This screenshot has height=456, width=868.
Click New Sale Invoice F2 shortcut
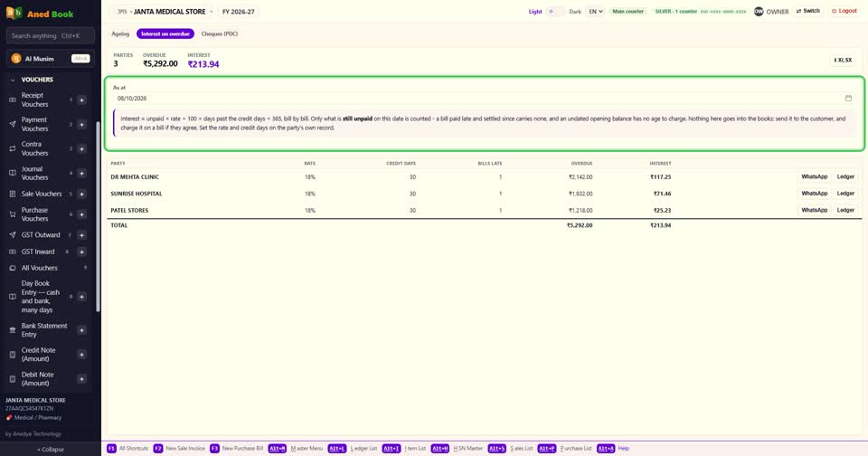click(179, 448)
